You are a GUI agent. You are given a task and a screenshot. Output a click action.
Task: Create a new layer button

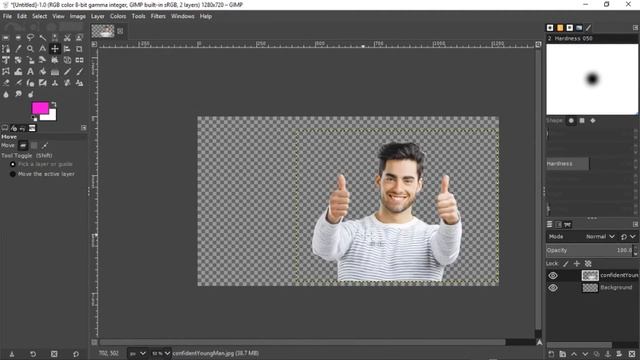551,354
